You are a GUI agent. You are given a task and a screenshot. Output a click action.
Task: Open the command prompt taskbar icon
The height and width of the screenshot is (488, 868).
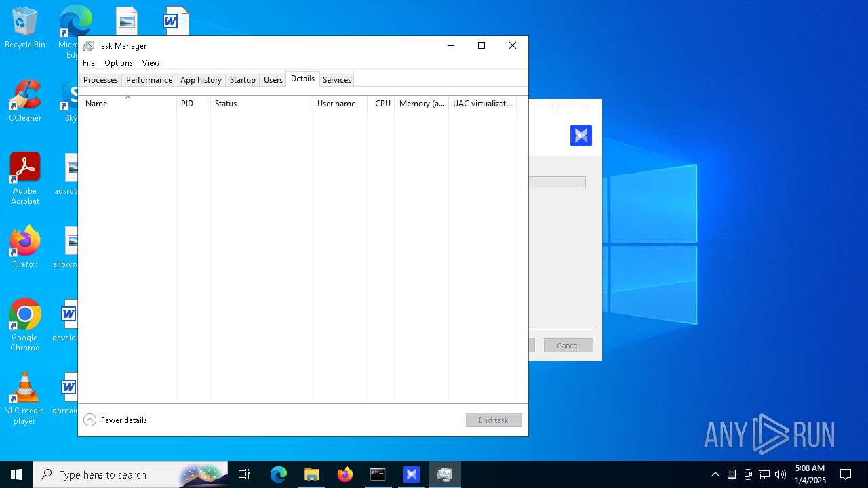378,474
